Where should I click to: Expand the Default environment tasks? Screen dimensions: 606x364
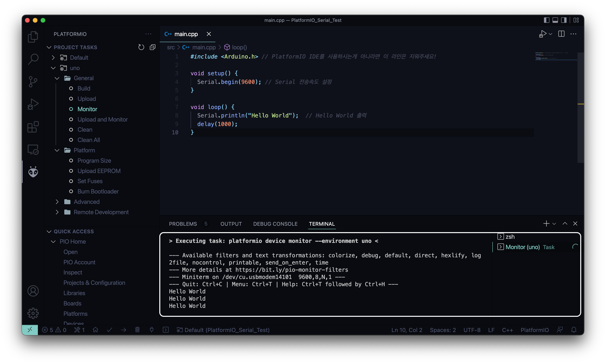pos(53,58)
